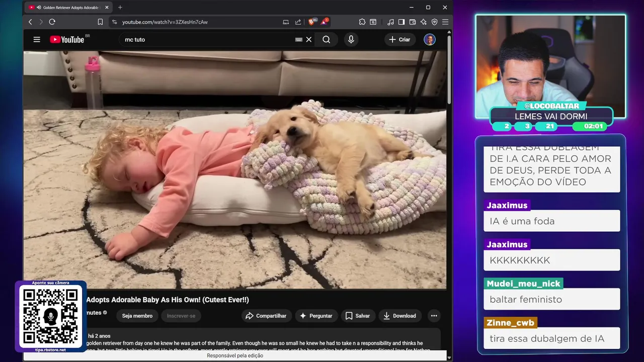Click the Seja membro button
The height and width of the screenshot is (362, 644).
137,316
